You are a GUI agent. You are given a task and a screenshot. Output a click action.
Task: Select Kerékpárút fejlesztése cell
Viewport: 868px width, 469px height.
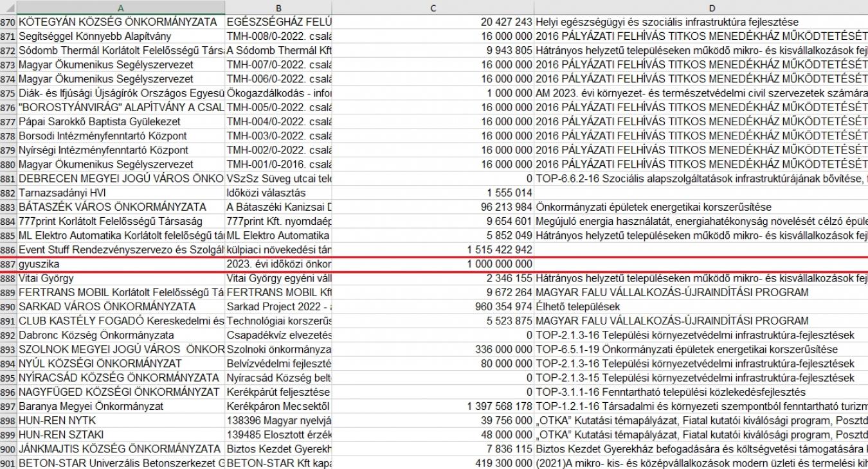278,392
